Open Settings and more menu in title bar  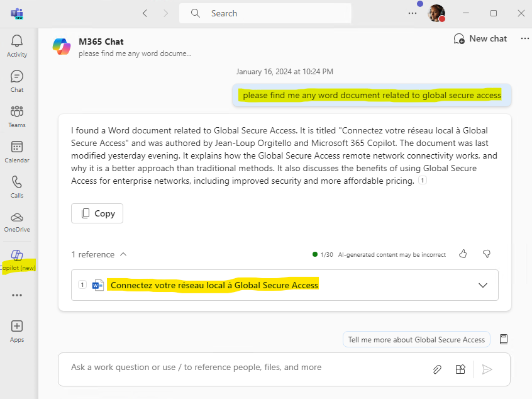pos(413,13)
